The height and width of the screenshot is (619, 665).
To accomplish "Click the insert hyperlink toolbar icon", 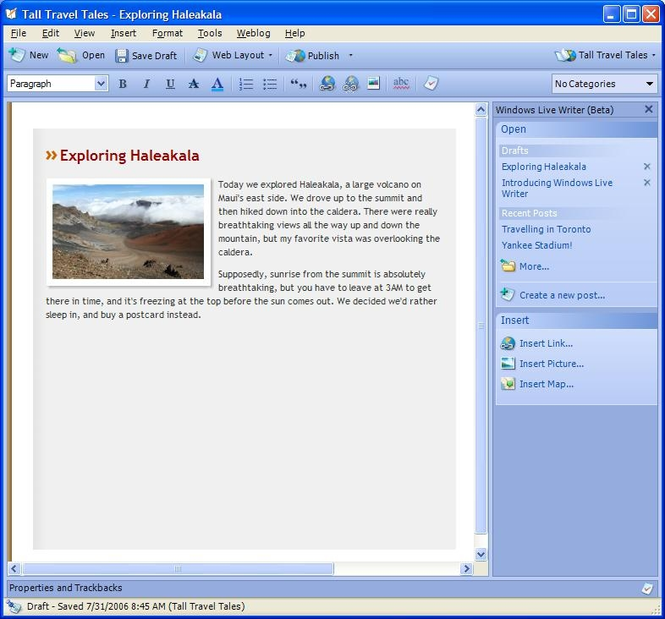I will click(x=327, y=84).
